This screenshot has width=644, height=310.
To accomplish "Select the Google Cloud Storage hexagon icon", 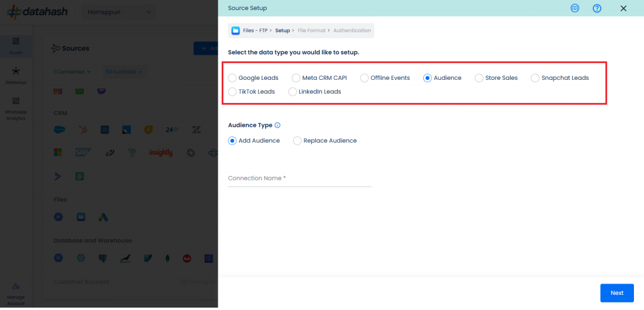I will coord(58,217).
